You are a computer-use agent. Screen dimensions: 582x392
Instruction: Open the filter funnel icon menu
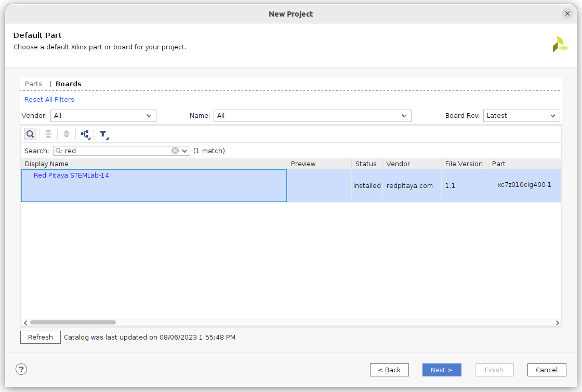[x=103, y=134]
